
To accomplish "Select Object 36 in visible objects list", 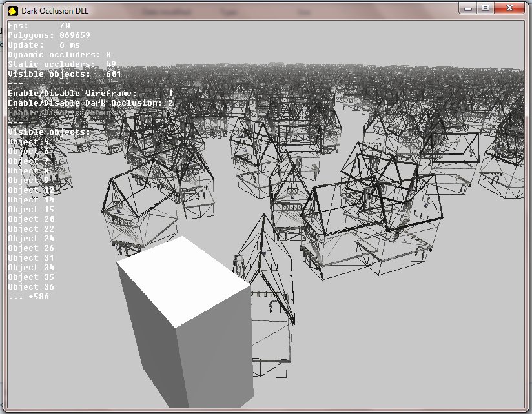I will (x=31, y=287).
